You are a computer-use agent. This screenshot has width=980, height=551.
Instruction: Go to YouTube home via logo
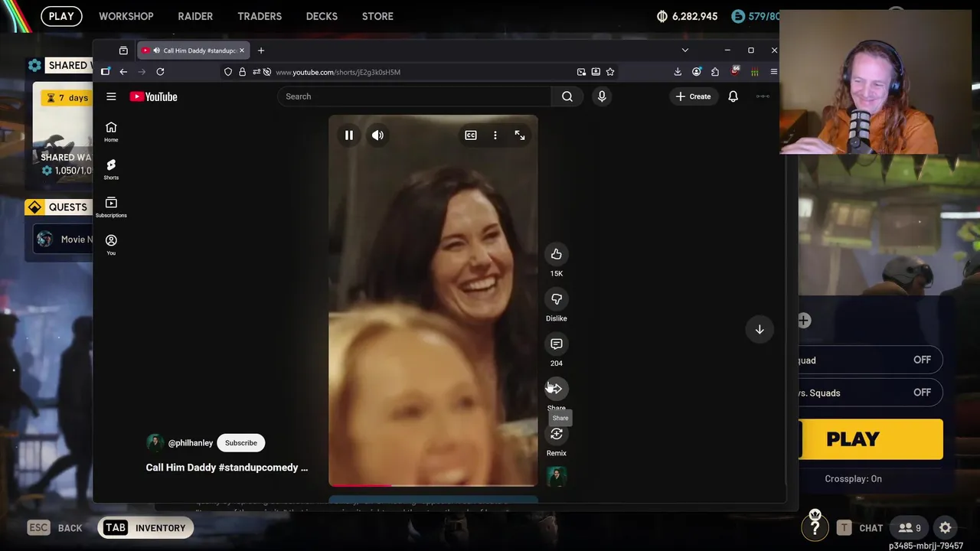point(154,96)
